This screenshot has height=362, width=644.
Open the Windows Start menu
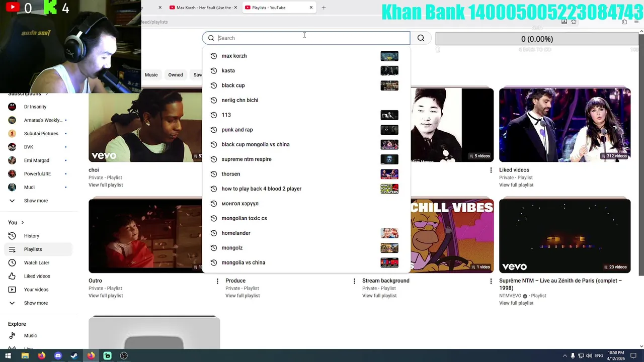pyautogui.click(x=8, y=355)
